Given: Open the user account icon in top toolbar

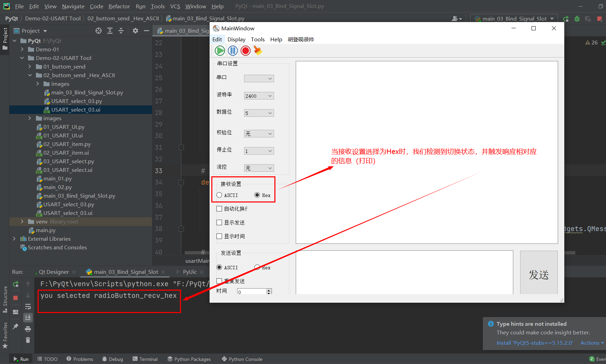Looking at the screenshot, I should [456, 19].
